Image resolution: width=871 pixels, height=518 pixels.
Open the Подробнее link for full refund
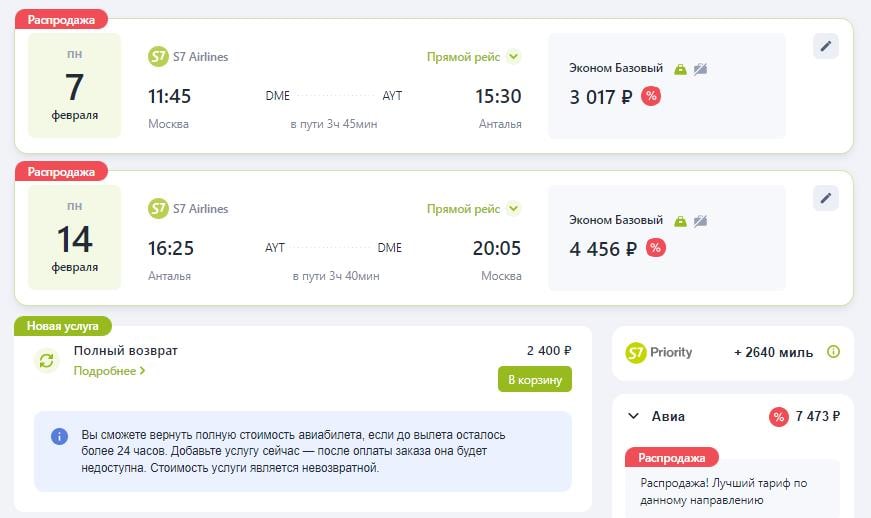click(109, 371)
